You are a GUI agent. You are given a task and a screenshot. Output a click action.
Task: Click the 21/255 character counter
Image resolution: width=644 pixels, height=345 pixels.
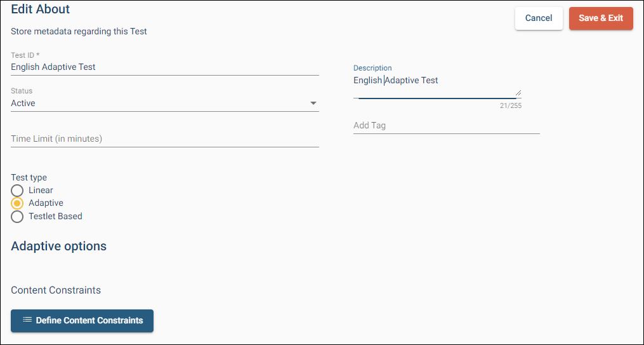click(510, 105)
